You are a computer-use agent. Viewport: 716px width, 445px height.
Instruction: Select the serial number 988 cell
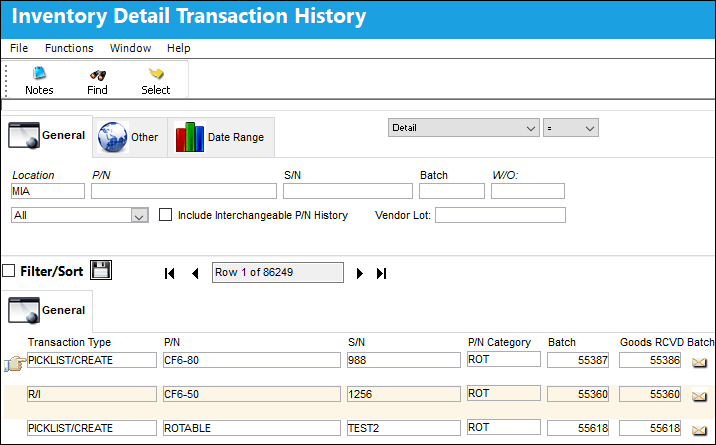[404, 360]
